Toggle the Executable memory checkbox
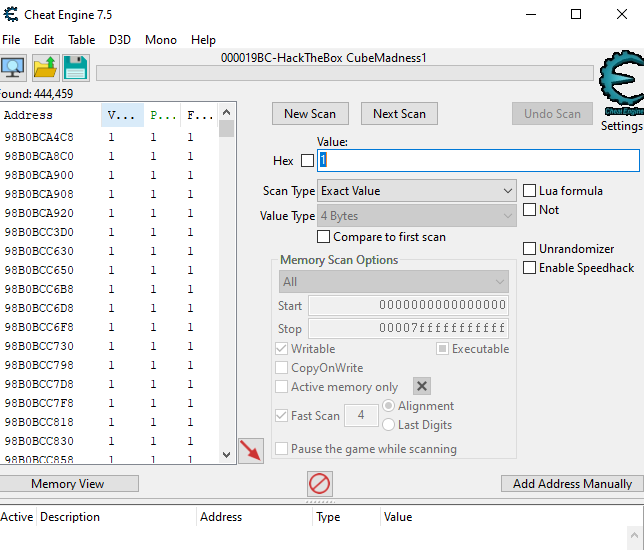Image resolution: width=644 pixels, height=550 pixels. pos(442,349)
